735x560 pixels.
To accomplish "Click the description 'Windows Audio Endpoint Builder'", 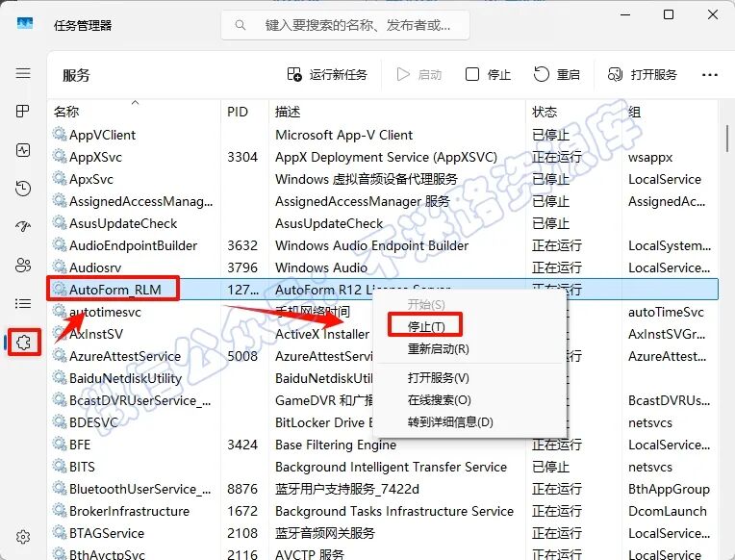I will [x=371, y=245].
